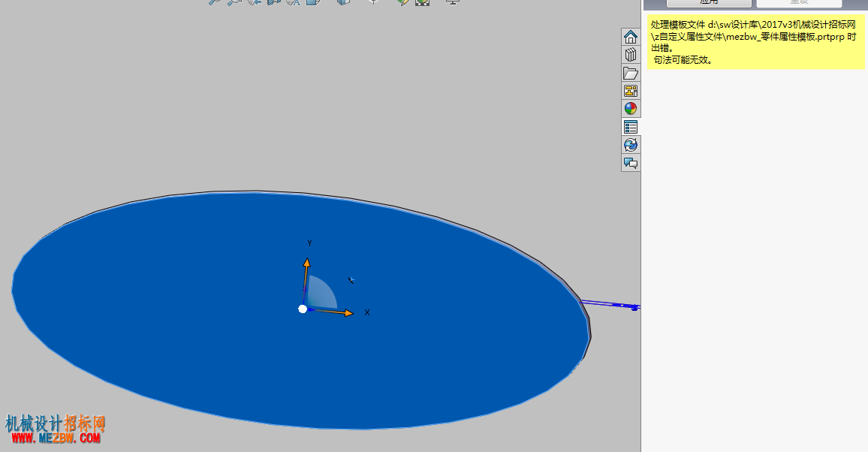868x452 pixels.
Task: Select the blue line extending right of disc
Action: [x=611, y=304]
